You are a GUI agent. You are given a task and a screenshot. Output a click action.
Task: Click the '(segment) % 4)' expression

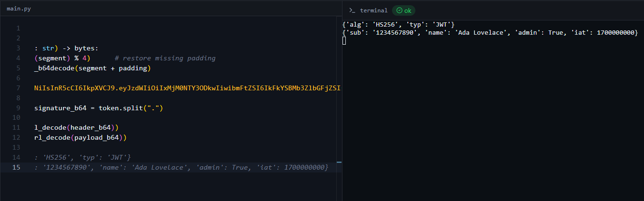pyautogui.click(x=62, y=58)
